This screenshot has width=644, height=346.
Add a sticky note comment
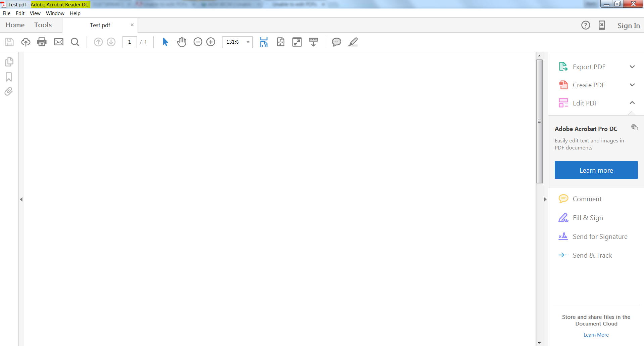336,42
